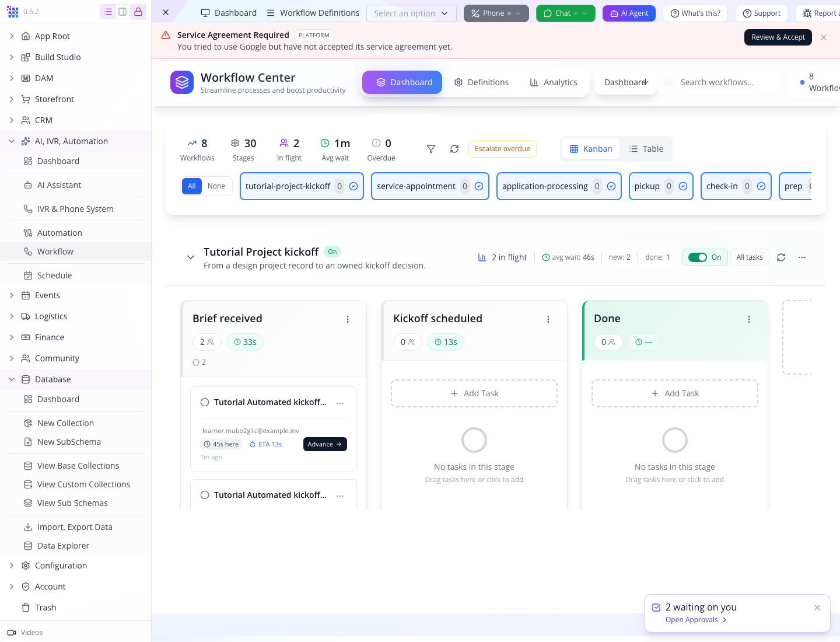Select the None filter option
The width and height of the screenshot is (840, 642).
(216, 186)
